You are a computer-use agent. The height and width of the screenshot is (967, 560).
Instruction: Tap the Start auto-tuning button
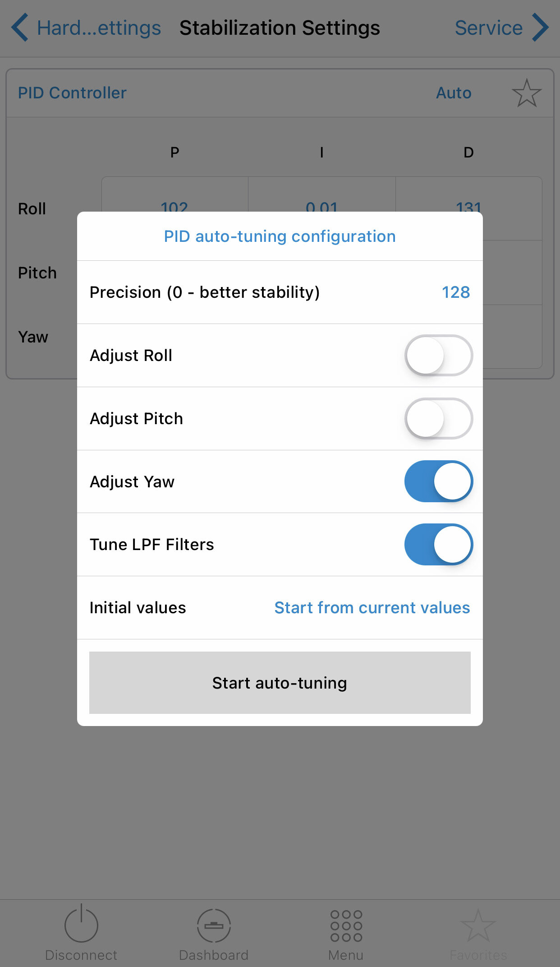click(280, 683)
